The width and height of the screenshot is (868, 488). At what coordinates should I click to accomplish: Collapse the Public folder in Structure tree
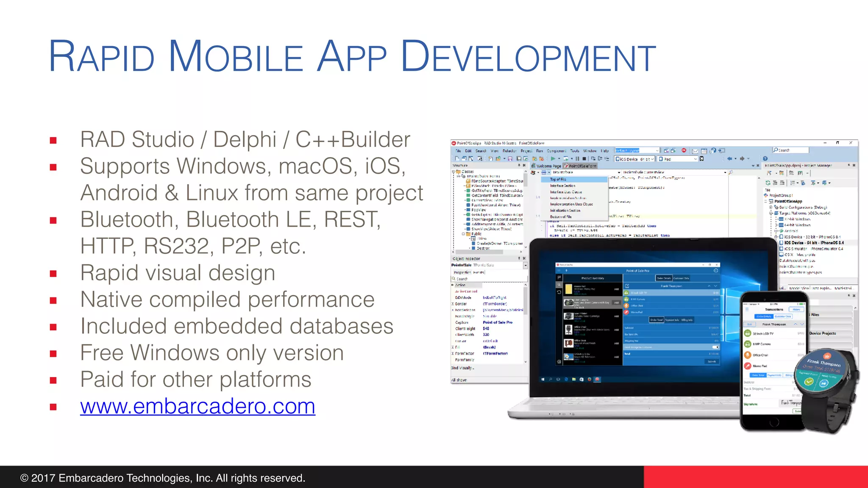coord(463,234)
